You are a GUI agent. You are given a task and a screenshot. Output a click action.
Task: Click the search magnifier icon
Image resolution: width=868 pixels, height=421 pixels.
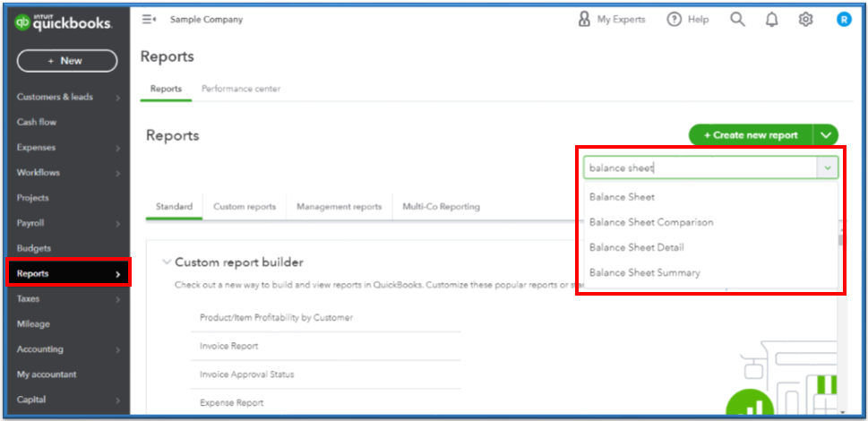click(x=737, y=20)
